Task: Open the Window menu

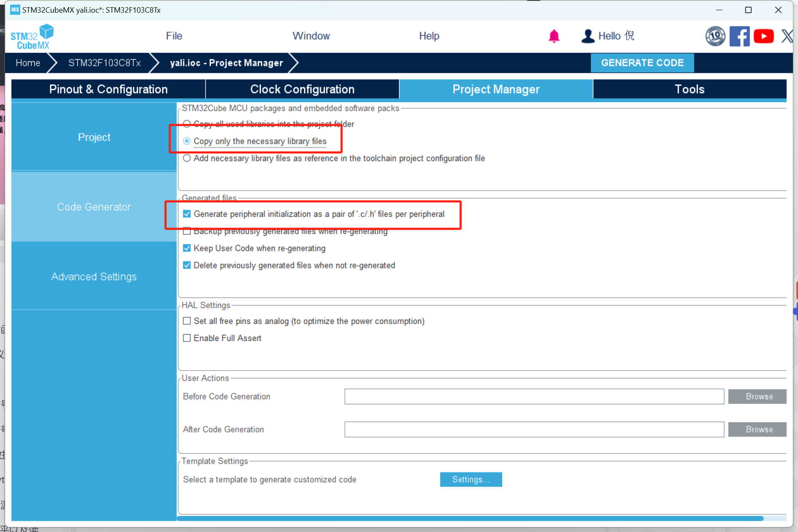Action: coord(311,36)
